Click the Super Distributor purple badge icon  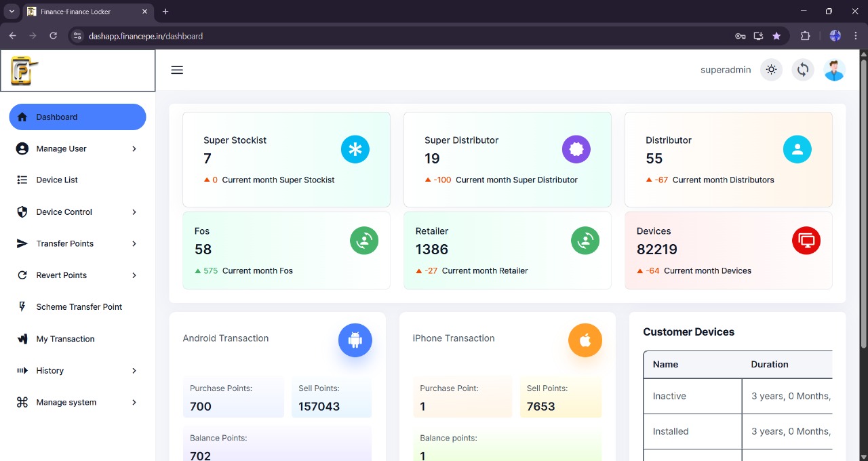[576, 149]
